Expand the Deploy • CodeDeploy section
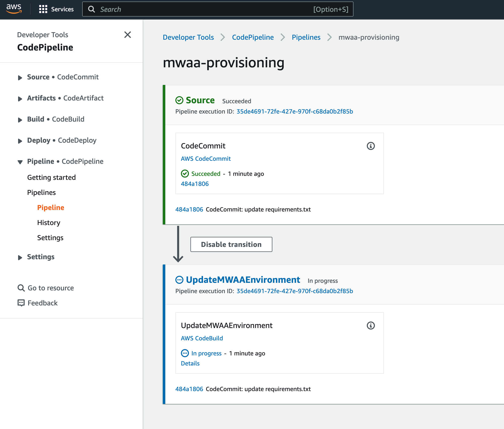Viewport: 504px width, 429px height. [x=20, y=141]
